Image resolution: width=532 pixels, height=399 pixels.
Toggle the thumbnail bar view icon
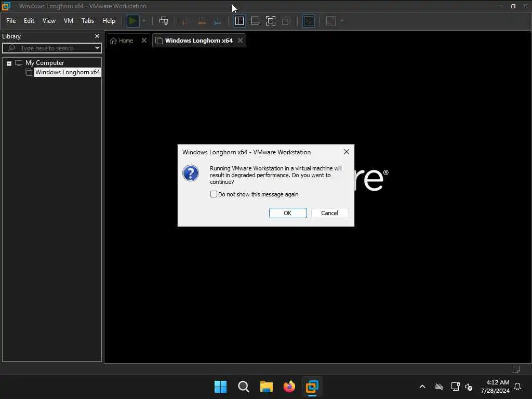pyautogui.click(x=255, y=21)
